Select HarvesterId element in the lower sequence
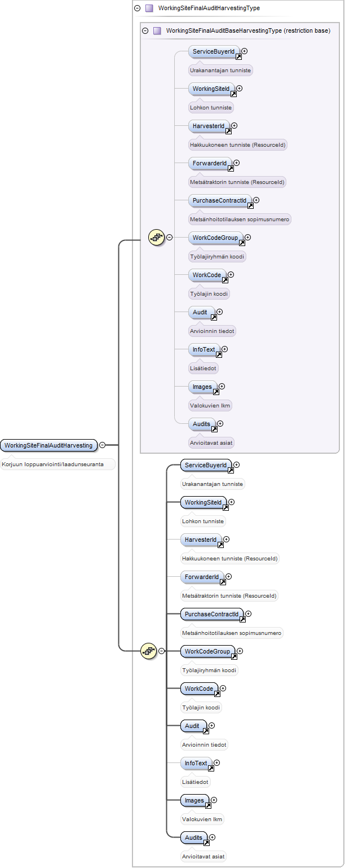 201,540
